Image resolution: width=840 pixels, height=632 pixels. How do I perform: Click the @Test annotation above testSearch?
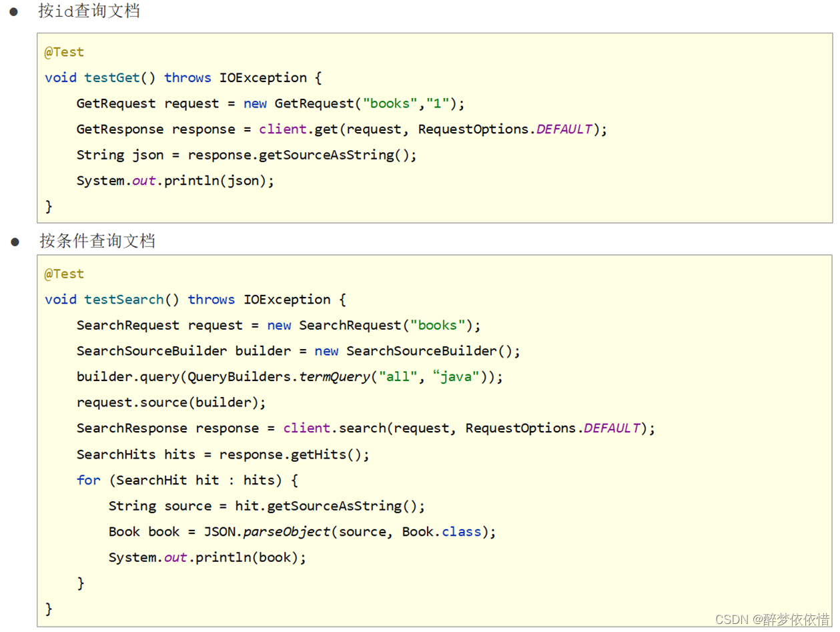[x=64, y=274]
